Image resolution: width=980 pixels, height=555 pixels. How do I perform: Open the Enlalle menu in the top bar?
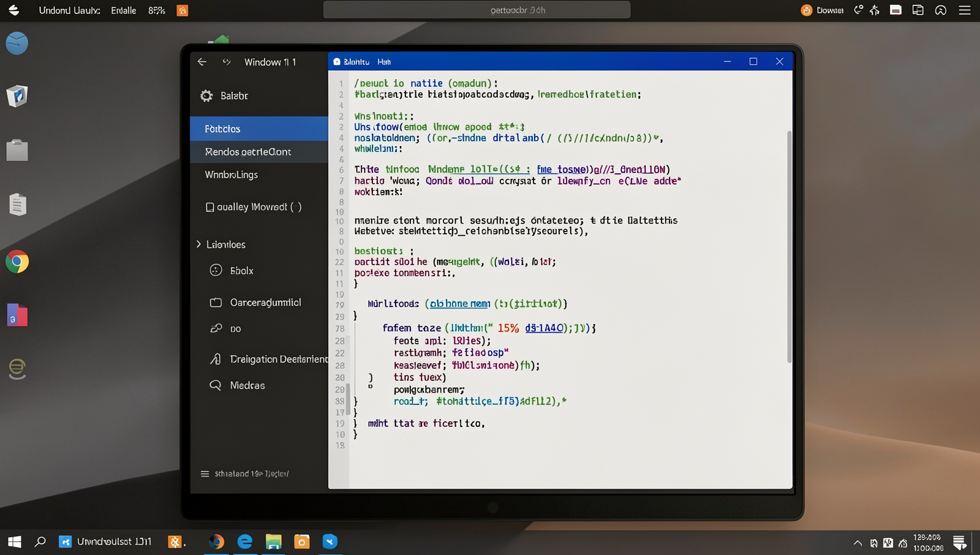124,10
